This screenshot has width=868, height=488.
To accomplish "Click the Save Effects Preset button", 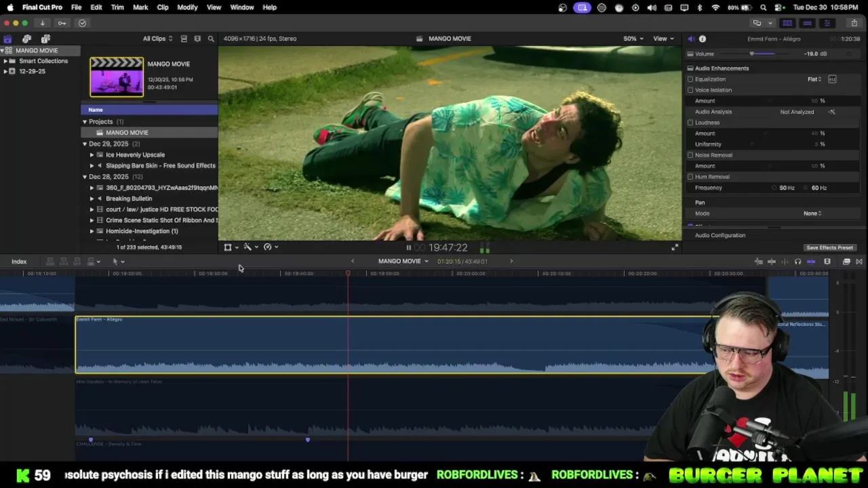I will point(829,248).
